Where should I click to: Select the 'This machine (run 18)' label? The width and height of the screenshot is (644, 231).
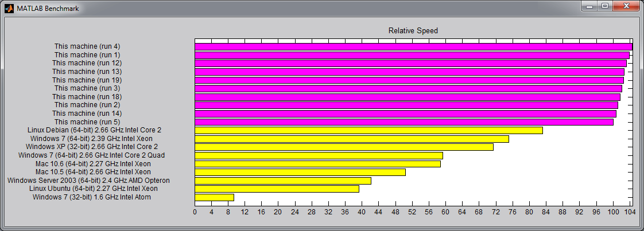pyautogui.click(x=87, y=97)
